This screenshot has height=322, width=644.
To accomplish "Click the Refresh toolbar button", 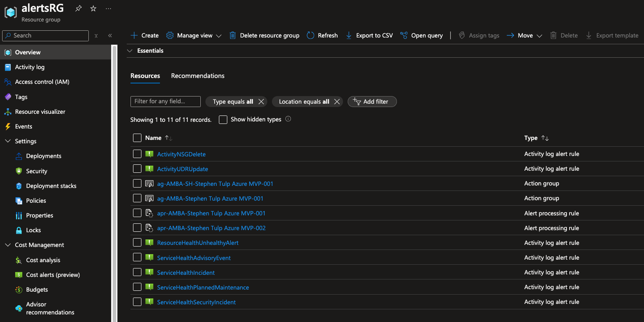I will (x=322, y=35).
